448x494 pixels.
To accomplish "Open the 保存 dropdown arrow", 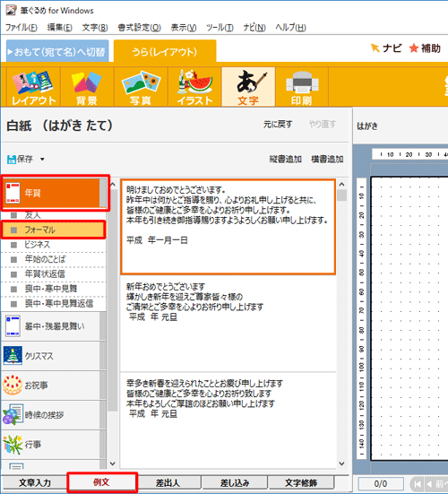I will point(42,160).
